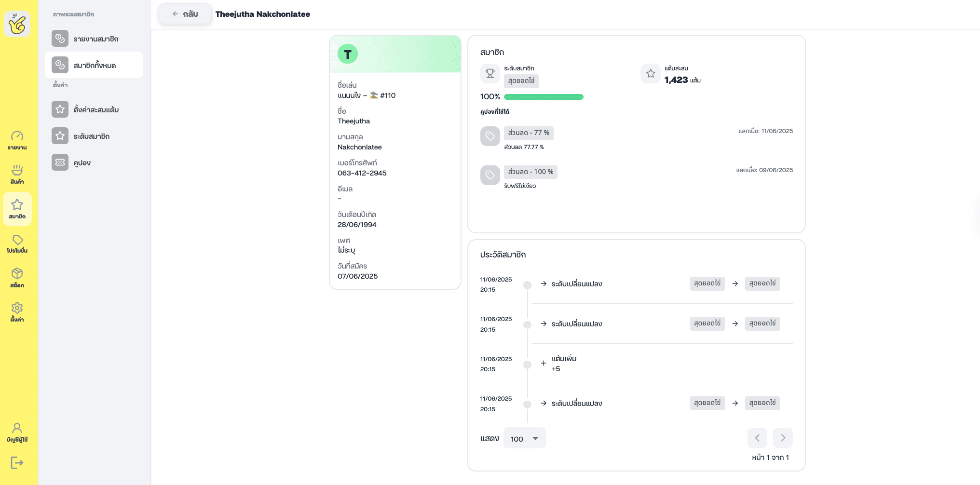Select สมาชิกทั้งหมด all members menu

point(94,65)
